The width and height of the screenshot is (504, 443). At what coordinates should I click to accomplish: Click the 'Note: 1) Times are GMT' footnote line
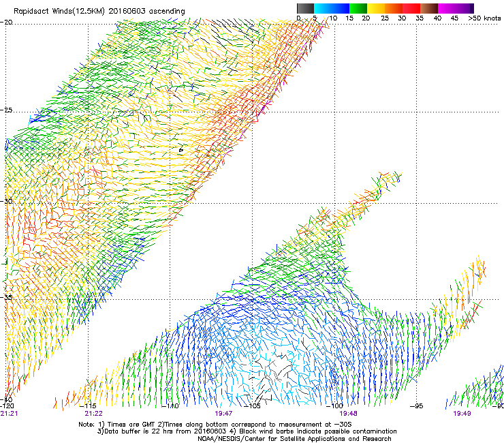(x=215, y=425)
